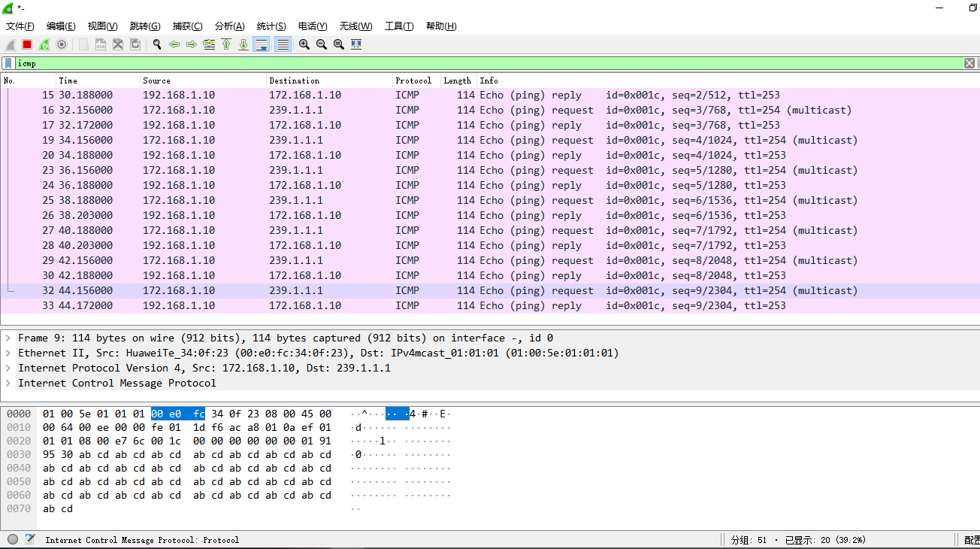This screenshot has width=980, height=549.
Task: Toggle auto-scroll during live capture
Action: pyautogui.click(x=262, y=44)
